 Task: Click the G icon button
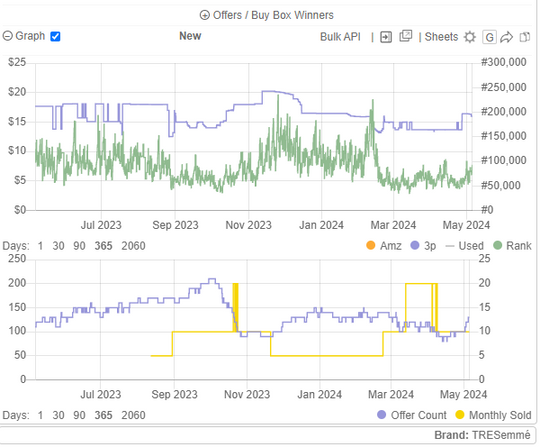[x=489, y=37]
